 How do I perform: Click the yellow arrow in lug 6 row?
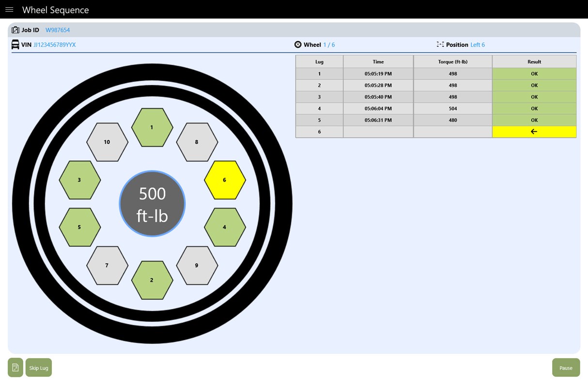(534, 131)
